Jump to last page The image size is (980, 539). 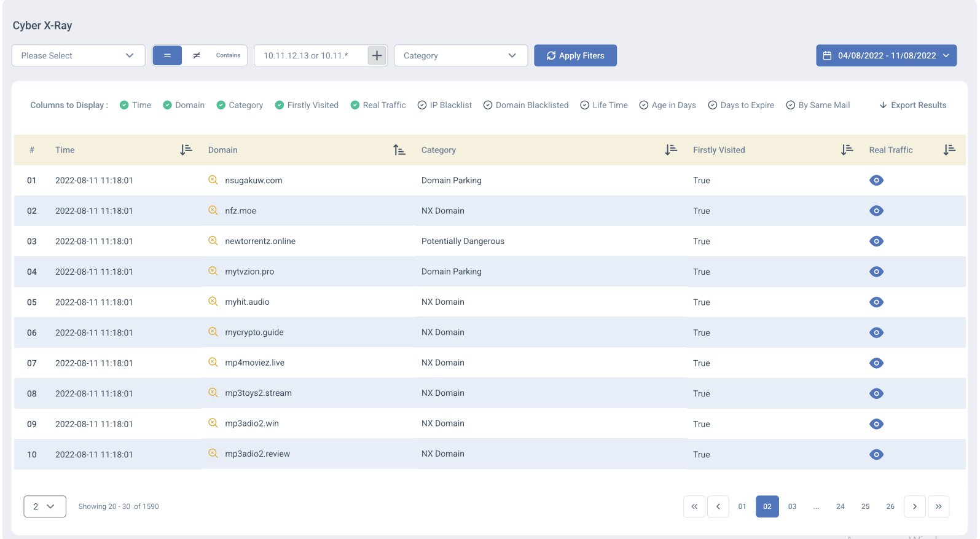click(939, 506)
